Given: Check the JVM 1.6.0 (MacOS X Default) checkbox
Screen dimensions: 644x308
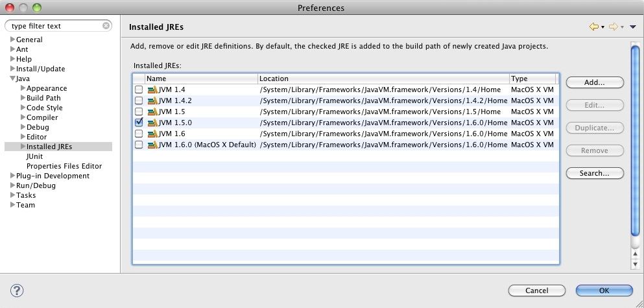Looking at the screenshot, I should tap(139, 145).
